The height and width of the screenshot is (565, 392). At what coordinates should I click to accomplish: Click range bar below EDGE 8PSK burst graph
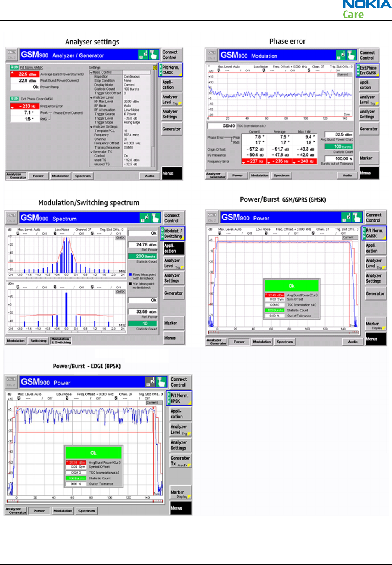(85, 501)
